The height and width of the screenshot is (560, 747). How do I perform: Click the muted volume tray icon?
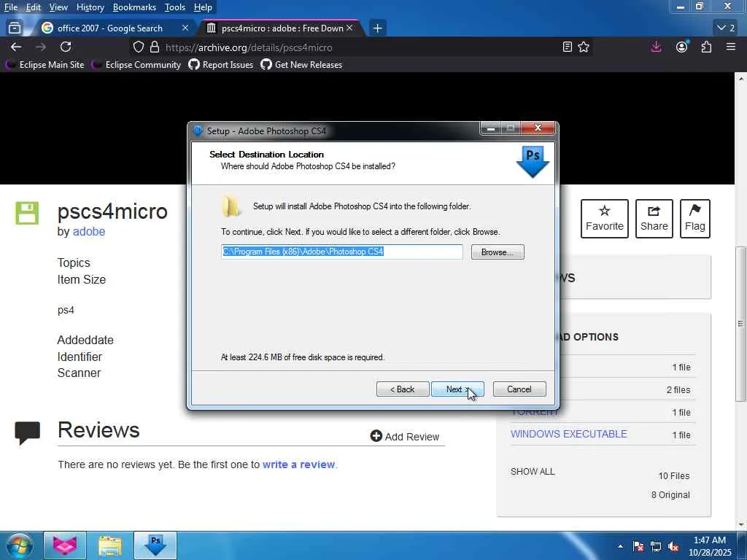pos(673,546)
